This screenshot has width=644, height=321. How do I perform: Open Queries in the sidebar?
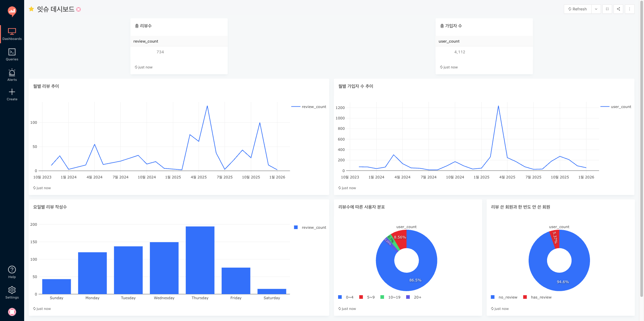12,55
